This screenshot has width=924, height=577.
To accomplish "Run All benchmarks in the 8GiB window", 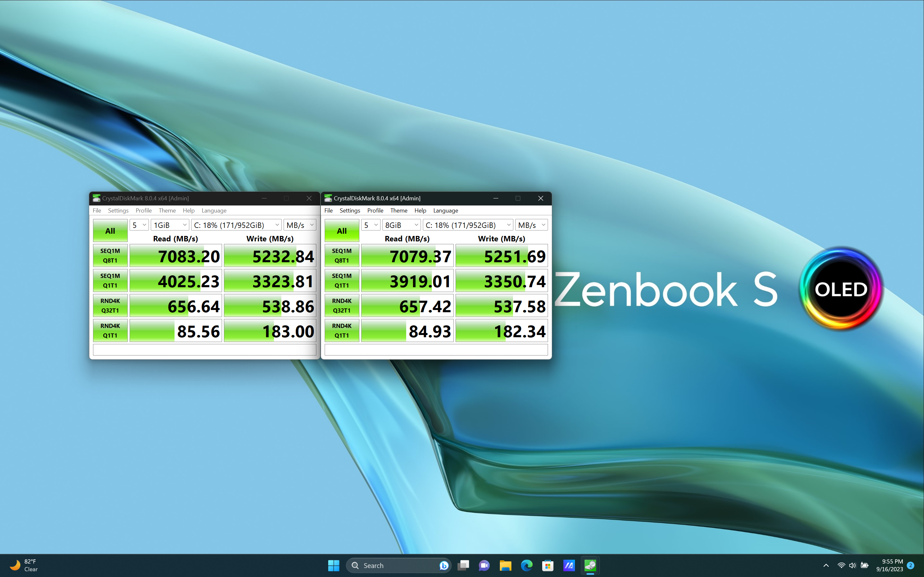I will coord(341,230).
